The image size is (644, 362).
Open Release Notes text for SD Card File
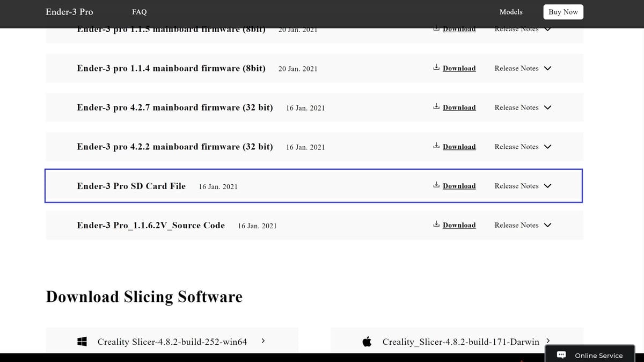coord(516,186)
